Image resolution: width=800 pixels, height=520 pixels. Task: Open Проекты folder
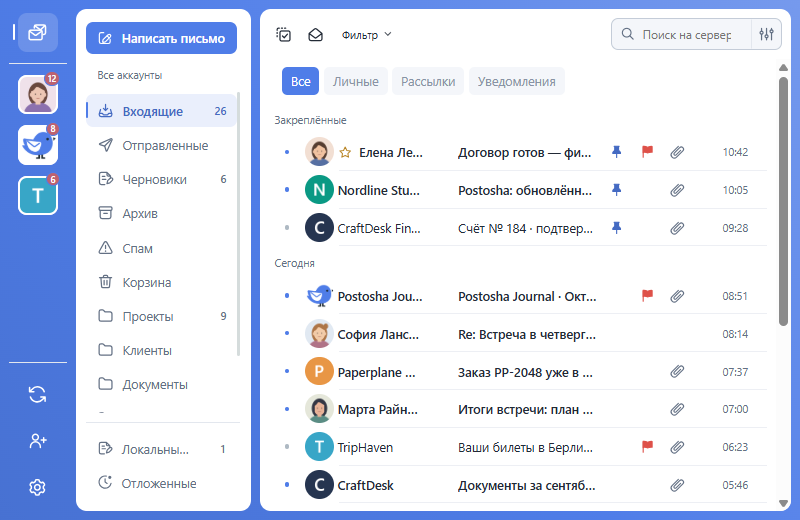click(161, 316)
